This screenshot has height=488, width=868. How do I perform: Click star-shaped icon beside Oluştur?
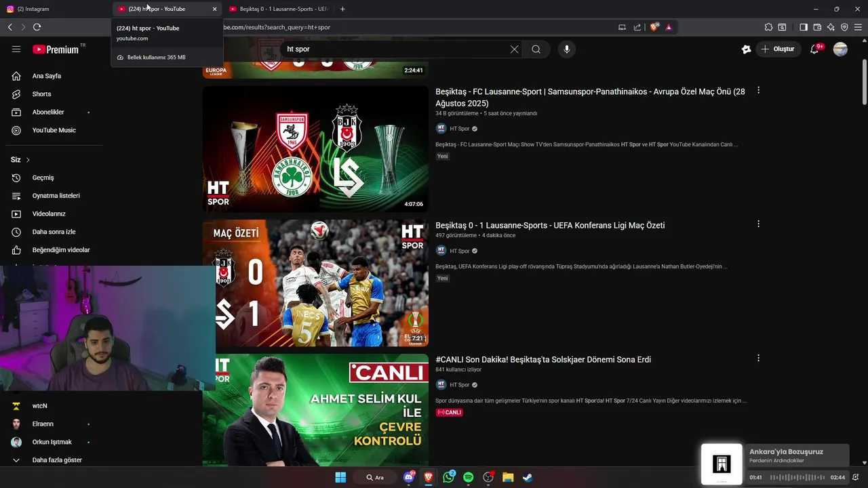pos(747,49)
